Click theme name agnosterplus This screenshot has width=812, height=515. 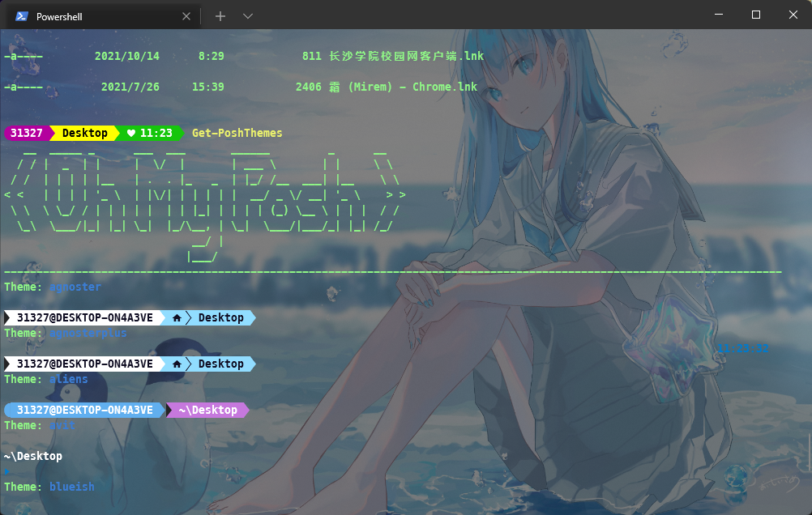coord(88,333)
